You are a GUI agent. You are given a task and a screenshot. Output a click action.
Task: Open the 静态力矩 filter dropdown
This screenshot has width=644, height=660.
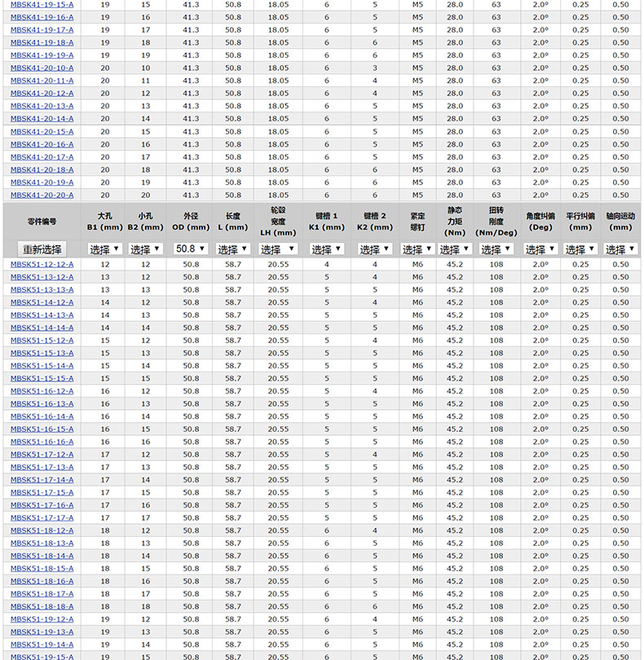tap(455, 249)
